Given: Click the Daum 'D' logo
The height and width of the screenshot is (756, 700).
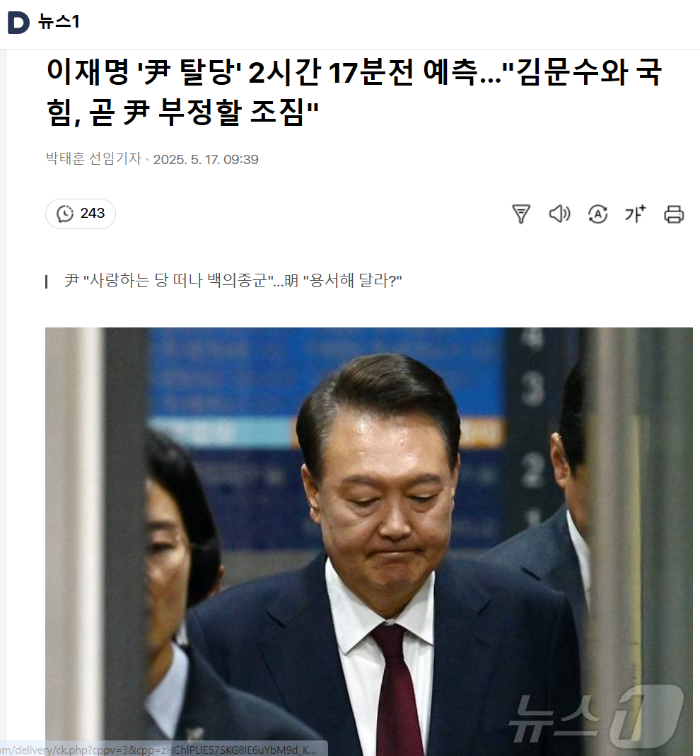Looking at the screenshot, I should tap(18, 23).
